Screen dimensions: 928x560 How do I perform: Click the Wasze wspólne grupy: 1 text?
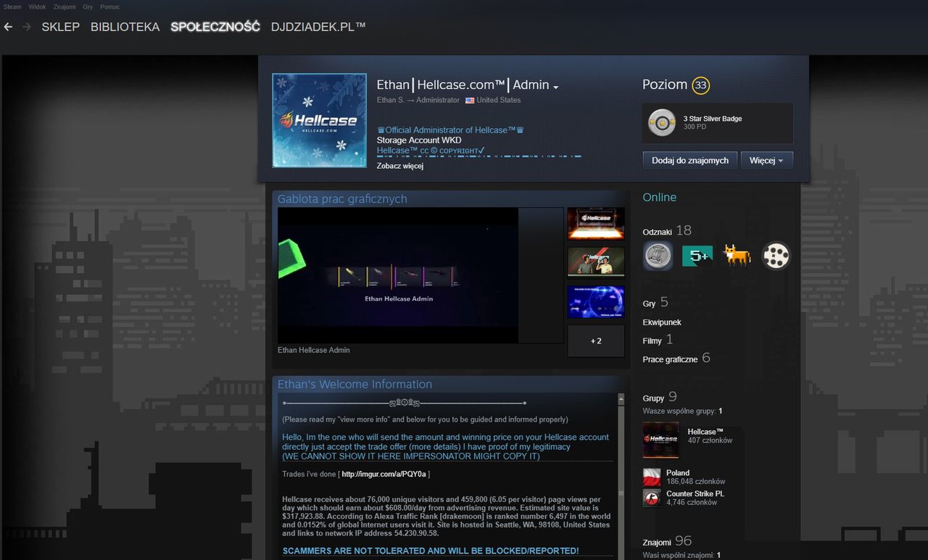pos(682,411)
